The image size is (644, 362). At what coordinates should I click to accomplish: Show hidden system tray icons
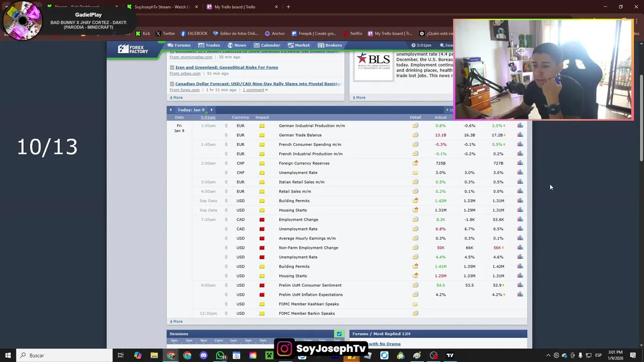pyautogui.click(x=548, y=355)
